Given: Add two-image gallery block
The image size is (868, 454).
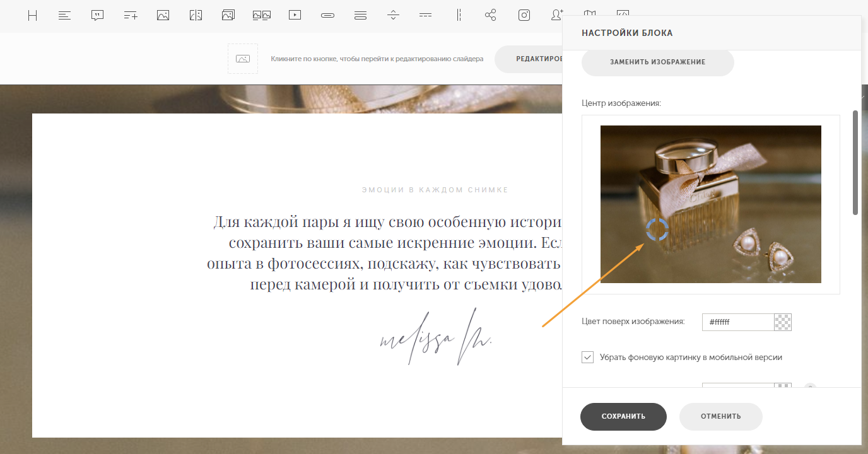Looking at the screenshot, I should [x=261, y=16].
